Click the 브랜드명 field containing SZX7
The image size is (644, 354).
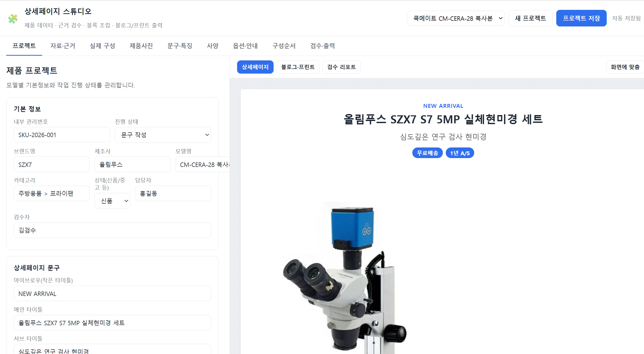click(52, 164)
